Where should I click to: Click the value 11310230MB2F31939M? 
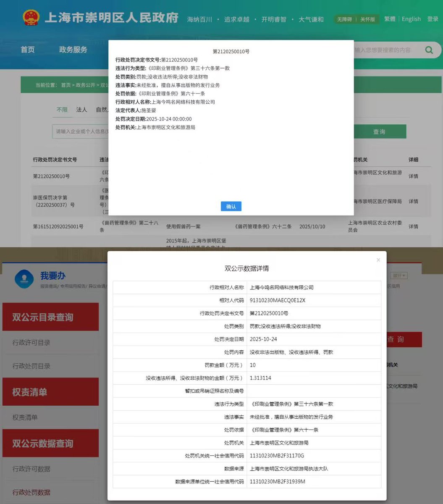click(x=278, y=482)
